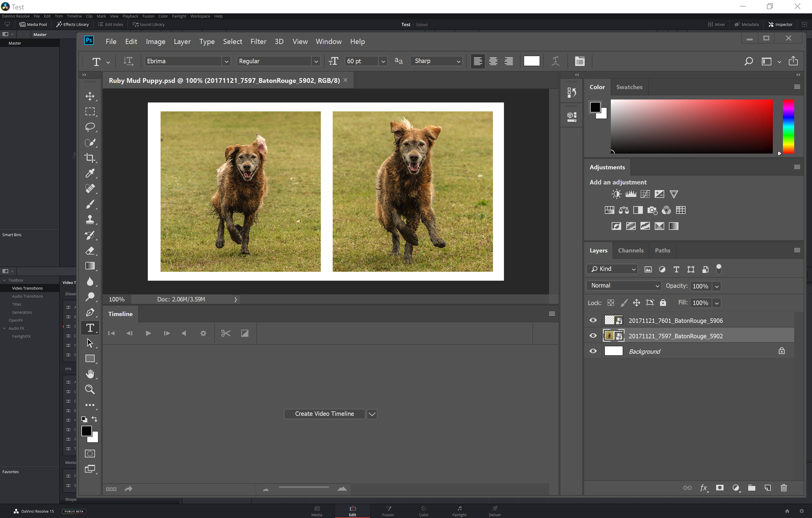
Task: Select the Move tool
Action: click(x=90, y=96)
